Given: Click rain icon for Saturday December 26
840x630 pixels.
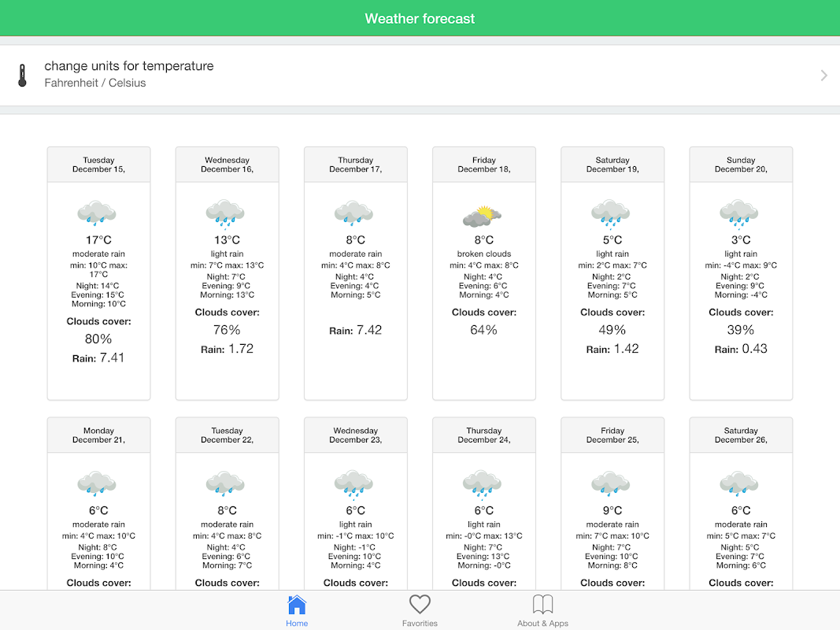Looking at the screenshot, I should point(739,484).
